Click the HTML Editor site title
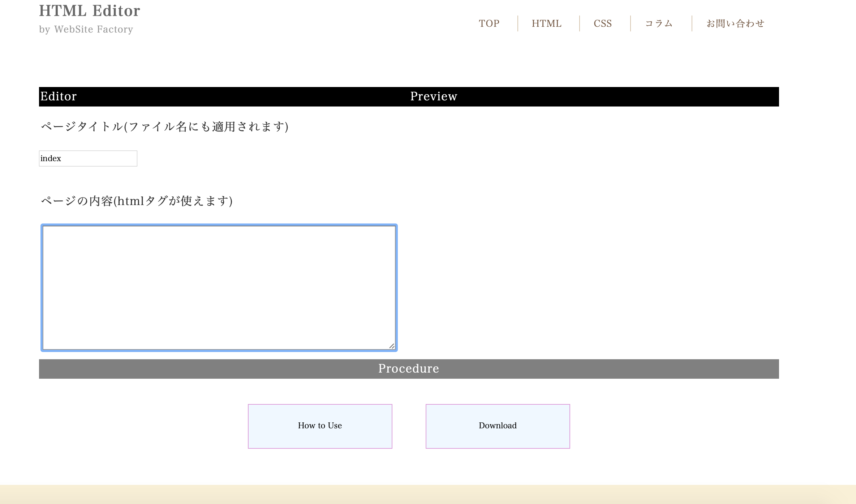Image resolution: width=856 pixels, height=504 pixels. pos(89,11)
